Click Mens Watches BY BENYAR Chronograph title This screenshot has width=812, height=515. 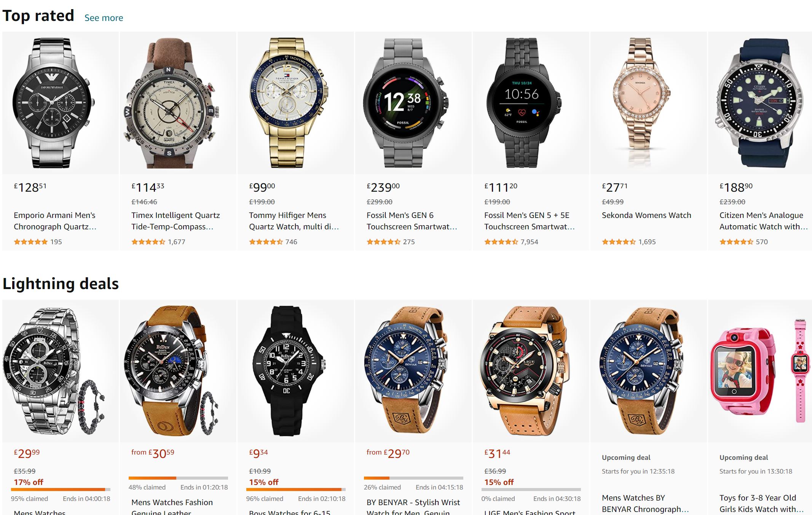(645, 504)
